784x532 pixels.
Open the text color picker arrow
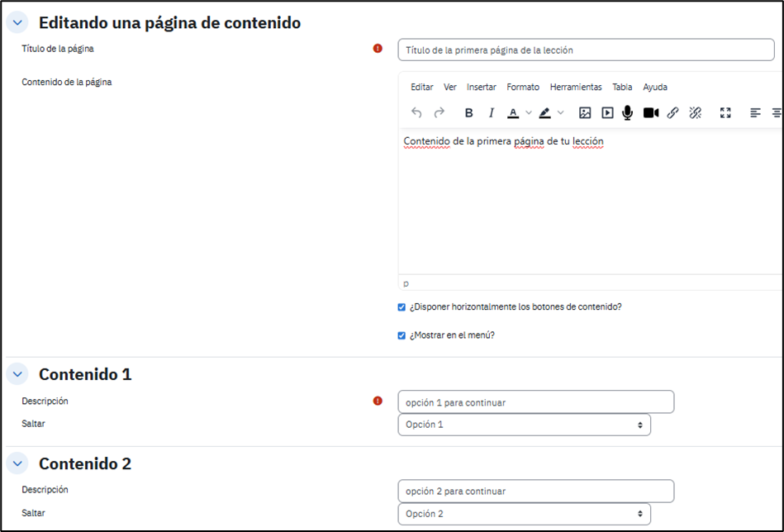(529, 113)
